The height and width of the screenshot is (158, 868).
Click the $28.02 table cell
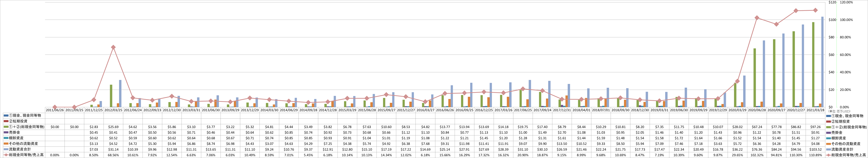click(737, 127)
